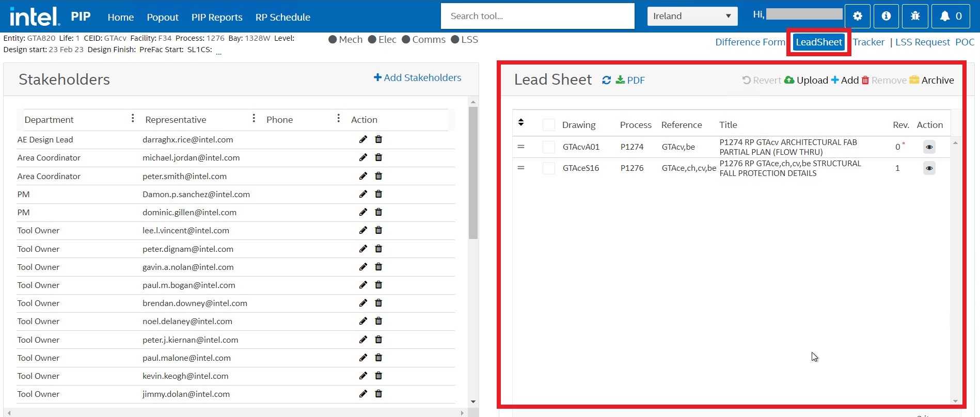Check the GTAcvA01 drawing checkbox

click(548, 147)
